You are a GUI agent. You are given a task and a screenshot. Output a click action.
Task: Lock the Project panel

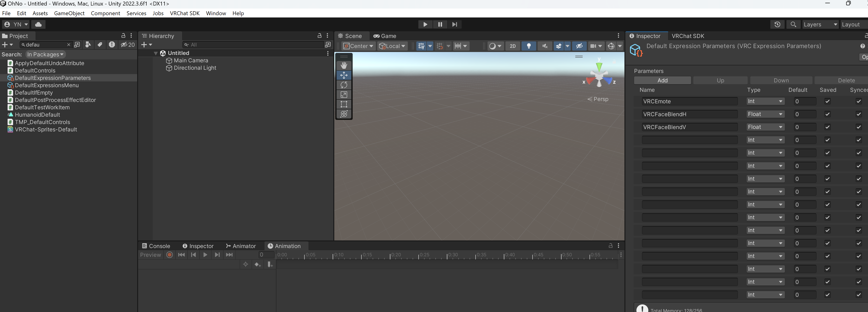[x=123, y=35]
